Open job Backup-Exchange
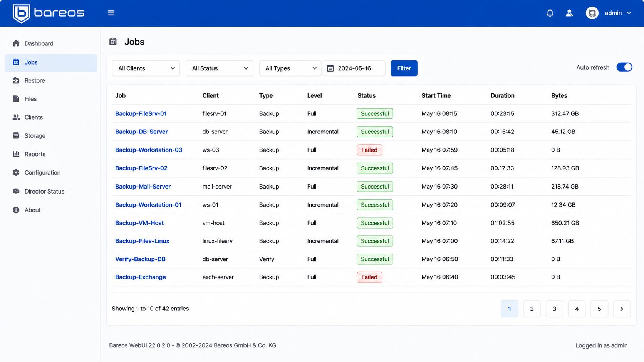The width and height of the screenshot is (644, 362). pos(141,277)
